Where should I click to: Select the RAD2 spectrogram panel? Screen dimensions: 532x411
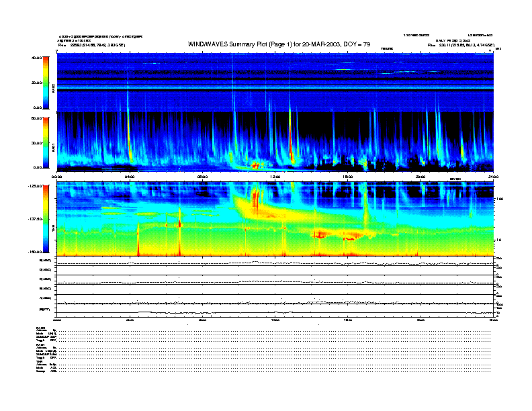(275, 83)
